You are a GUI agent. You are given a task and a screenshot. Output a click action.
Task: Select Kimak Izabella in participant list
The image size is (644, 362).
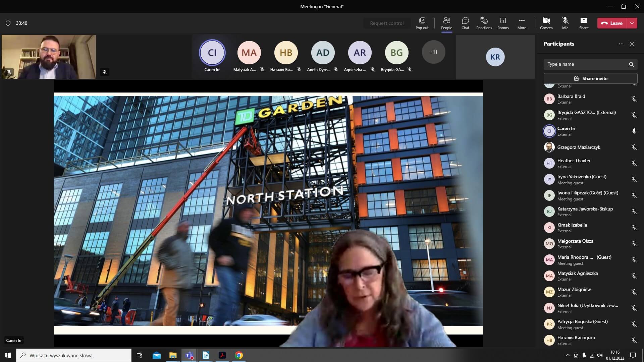pyautogui.click(x=590, y=228)
